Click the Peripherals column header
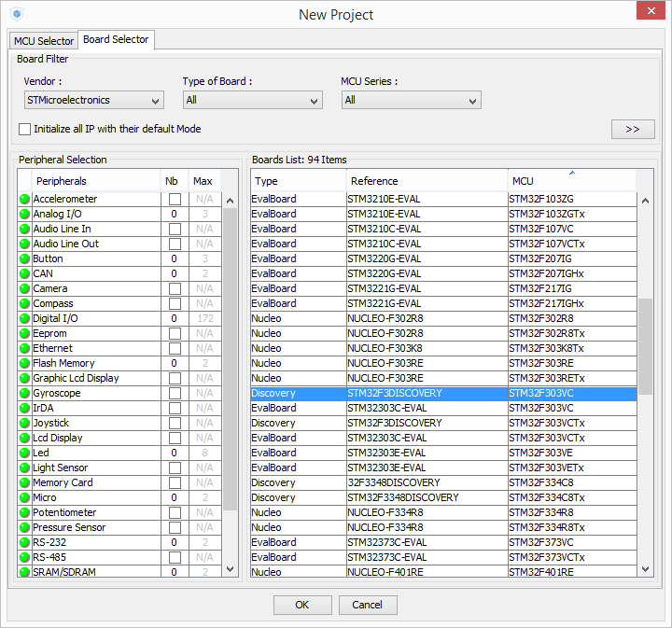Image resolution: width=672 pixels, height=628 pixels. coord(96,181)
